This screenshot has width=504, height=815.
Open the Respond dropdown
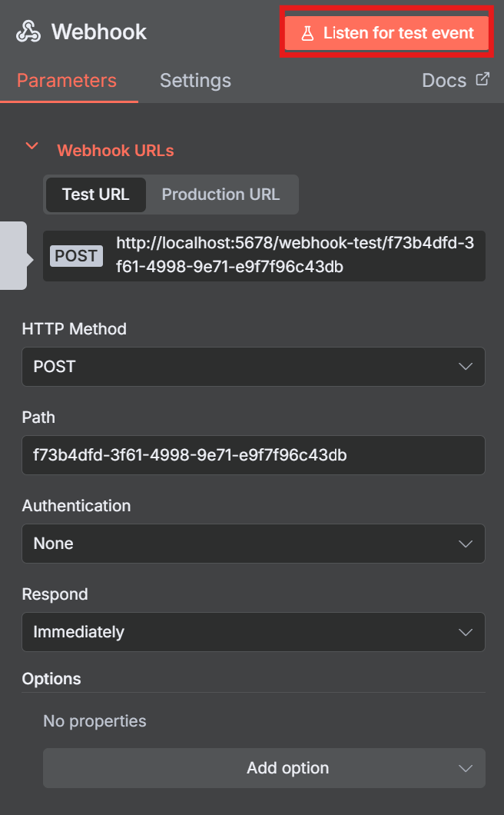coord(253,632)
